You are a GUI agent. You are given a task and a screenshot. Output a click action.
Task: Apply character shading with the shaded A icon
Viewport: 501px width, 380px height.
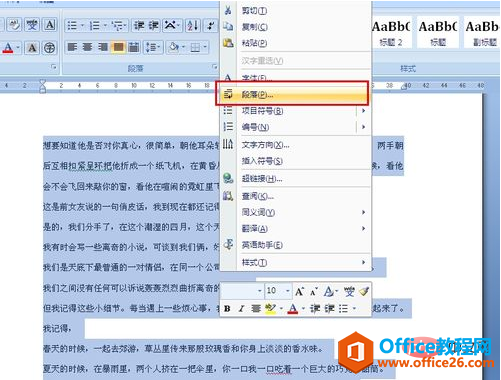coord(32,48)
